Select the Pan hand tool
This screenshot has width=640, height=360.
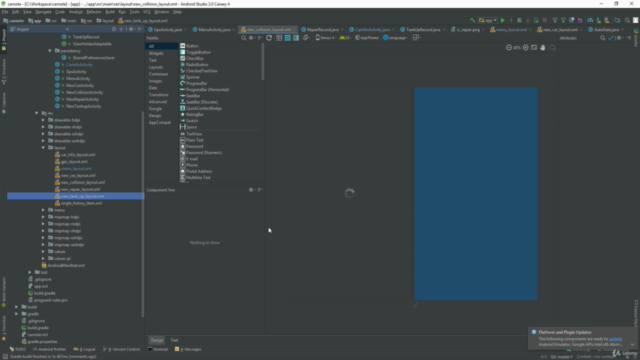[x=542, y=47]
